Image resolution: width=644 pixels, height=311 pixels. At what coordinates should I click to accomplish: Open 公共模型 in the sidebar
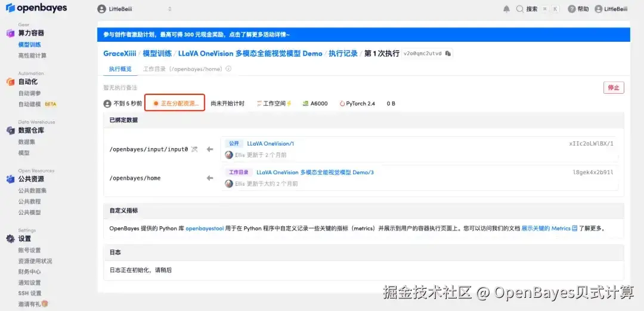[30, 213]
